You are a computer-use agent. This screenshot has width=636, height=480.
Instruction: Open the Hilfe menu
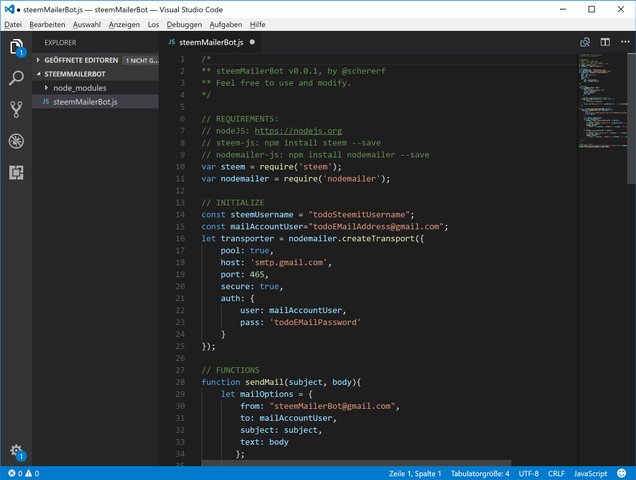(258, 24)
